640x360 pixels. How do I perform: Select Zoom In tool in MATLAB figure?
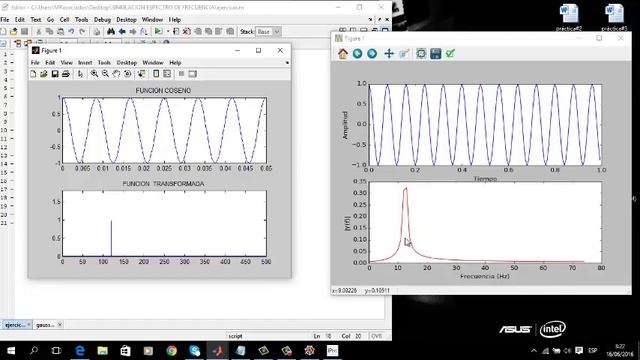(x=94, y=74)
